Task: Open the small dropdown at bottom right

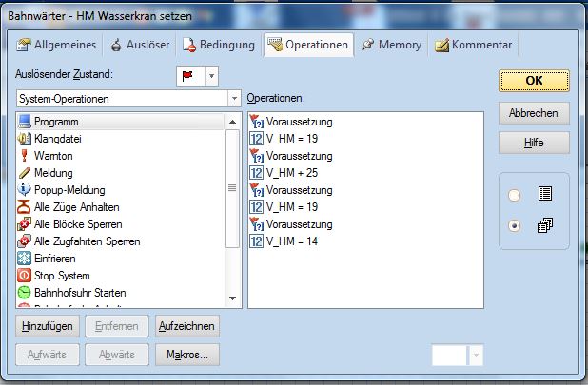Action: [x=476, y=355]
